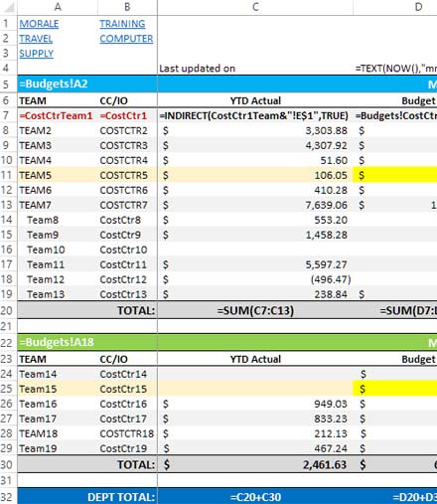Select the 4,307.92 value cell
The width and height of the screenshot is (437, 504).
point(255,146)
